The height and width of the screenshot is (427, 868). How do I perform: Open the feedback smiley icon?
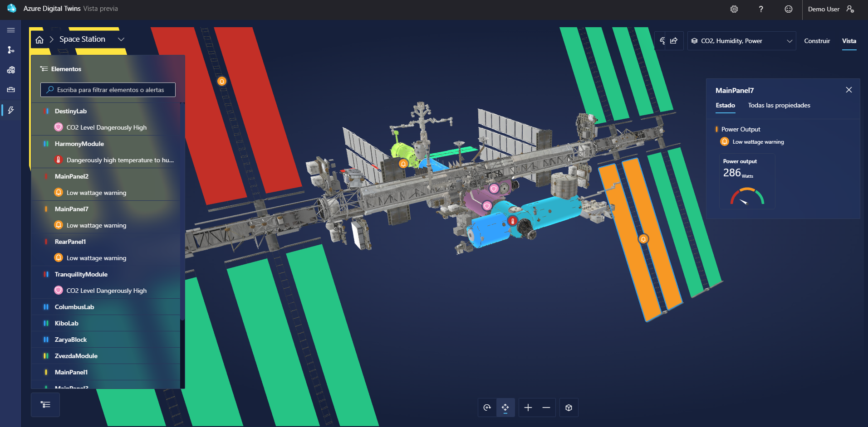point(789,9)
